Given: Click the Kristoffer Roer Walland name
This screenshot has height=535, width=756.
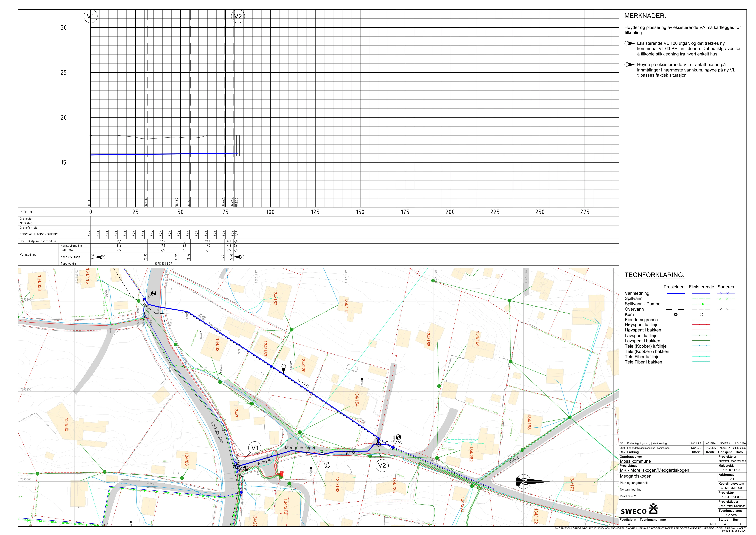Looking at the screenshot, I should 732,461.
